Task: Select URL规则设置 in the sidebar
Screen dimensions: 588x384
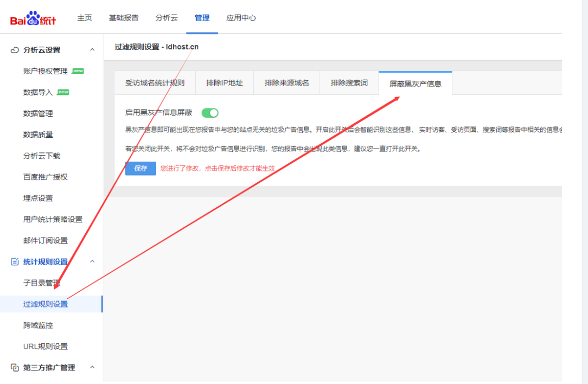Action: tap(46, 347)
